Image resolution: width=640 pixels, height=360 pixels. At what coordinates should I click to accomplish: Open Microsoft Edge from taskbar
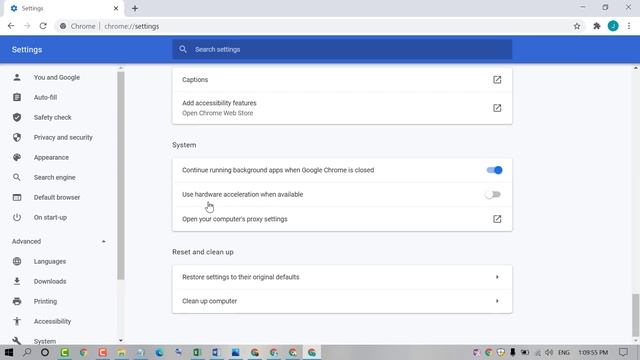(159, 352)
